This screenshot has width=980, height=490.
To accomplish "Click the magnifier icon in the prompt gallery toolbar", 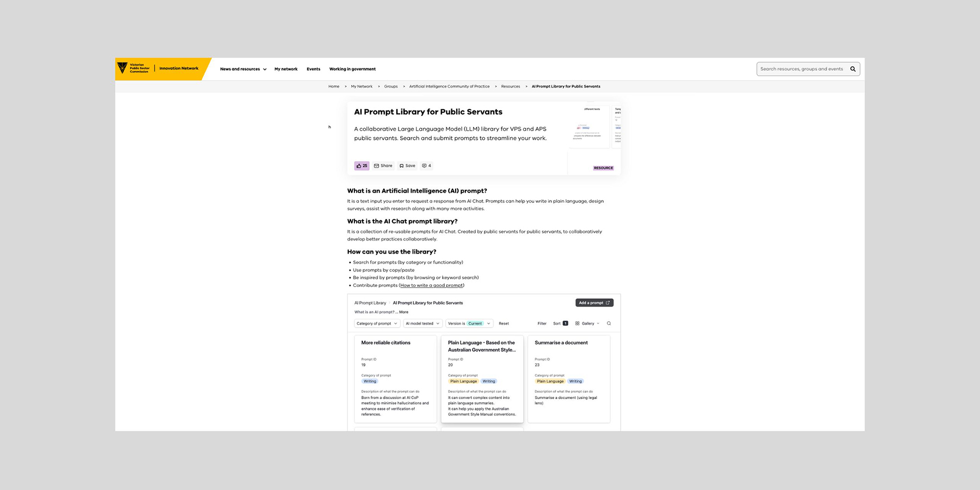I will point(609,323).
